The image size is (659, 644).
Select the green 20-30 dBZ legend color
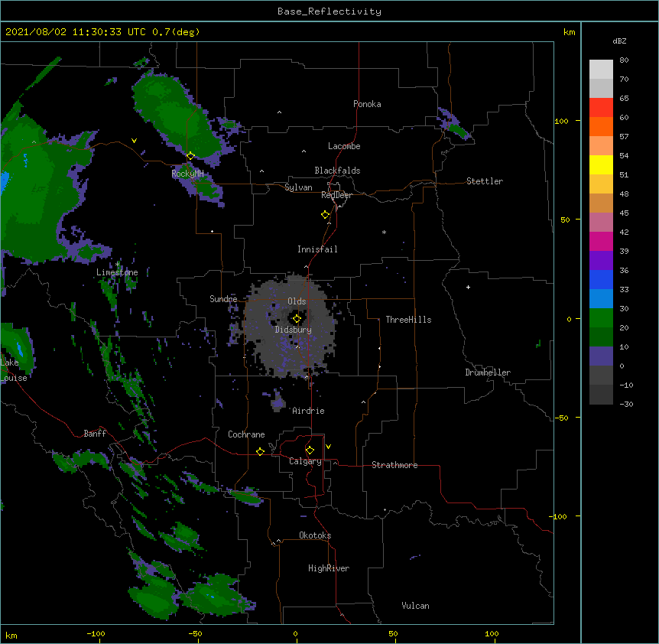coord(601,318)
